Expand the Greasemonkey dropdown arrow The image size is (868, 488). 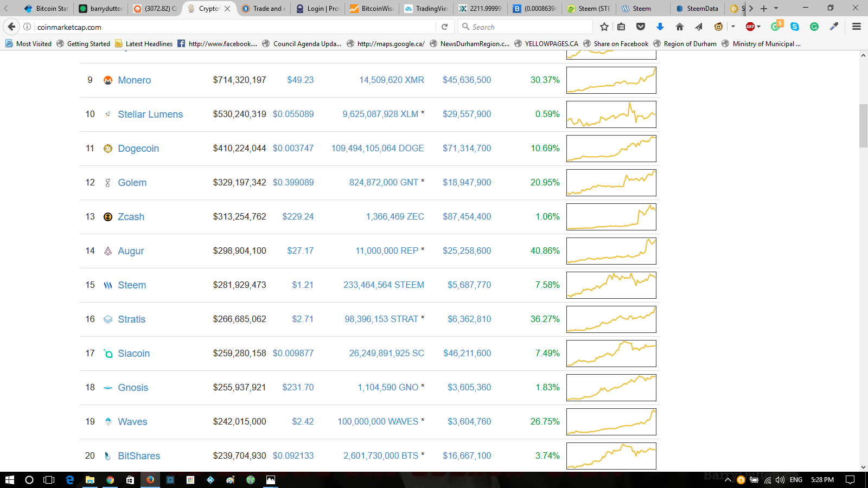click(x=733, y=27)
